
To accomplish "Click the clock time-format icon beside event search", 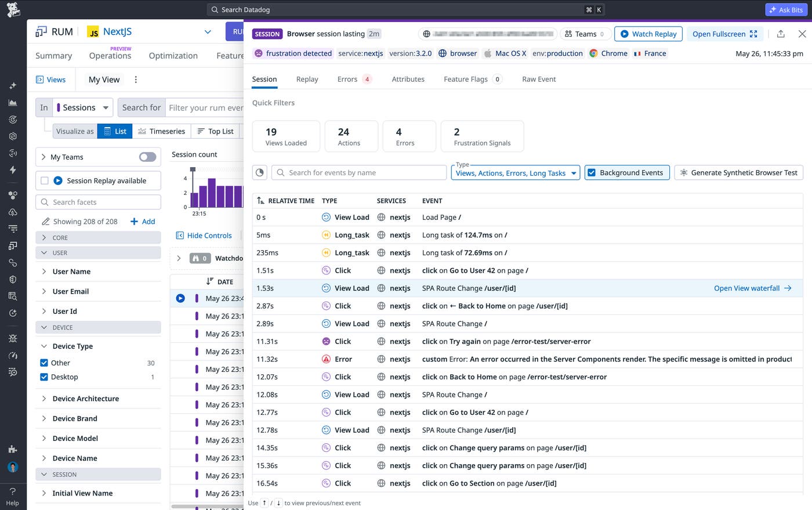I will [x=260, y=172].
